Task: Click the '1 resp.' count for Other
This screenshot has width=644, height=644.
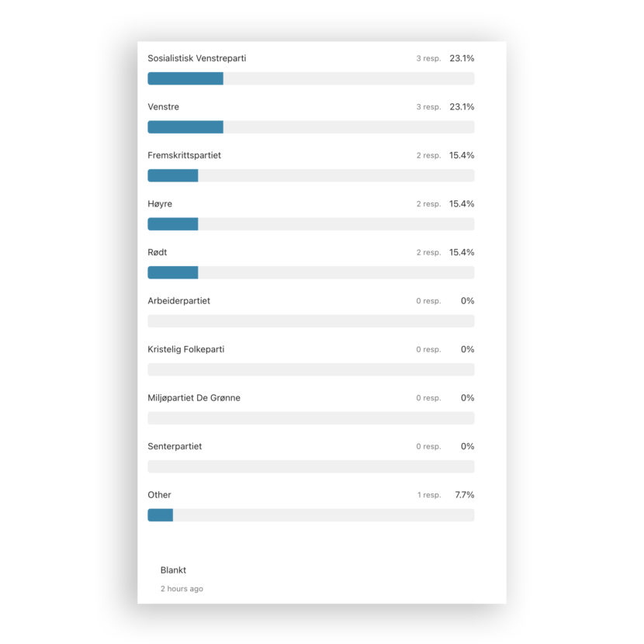Action: (428, 495)
